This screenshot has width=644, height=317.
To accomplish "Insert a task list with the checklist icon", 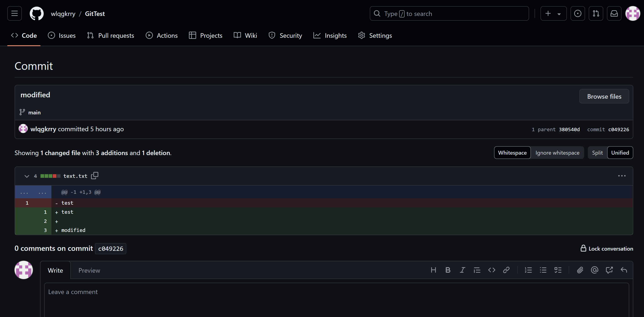I will 558,270.
